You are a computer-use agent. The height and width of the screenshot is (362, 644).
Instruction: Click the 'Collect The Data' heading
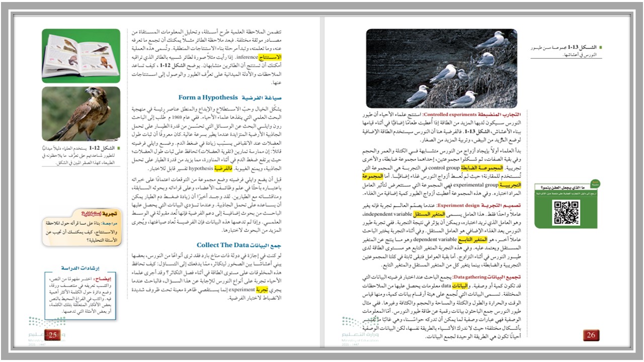pos(222,245)
